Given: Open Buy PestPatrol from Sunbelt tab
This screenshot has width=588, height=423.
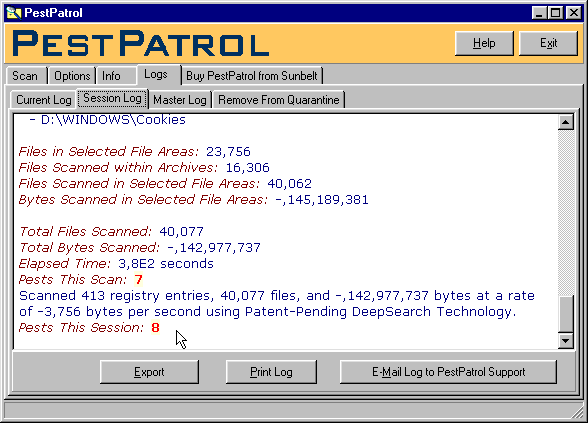Looking at the screenshot, I should [252, 76].
